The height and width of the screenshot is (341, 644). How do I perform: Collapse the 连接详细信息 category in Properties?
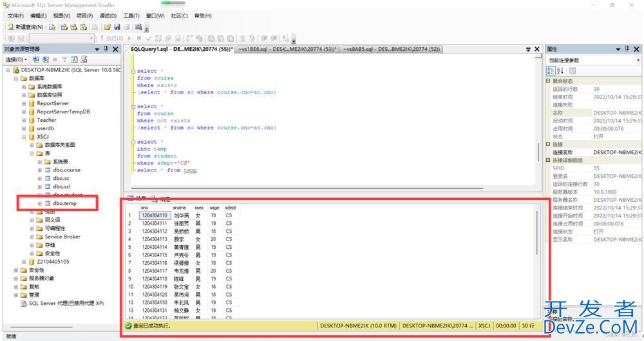pos(548,160)
